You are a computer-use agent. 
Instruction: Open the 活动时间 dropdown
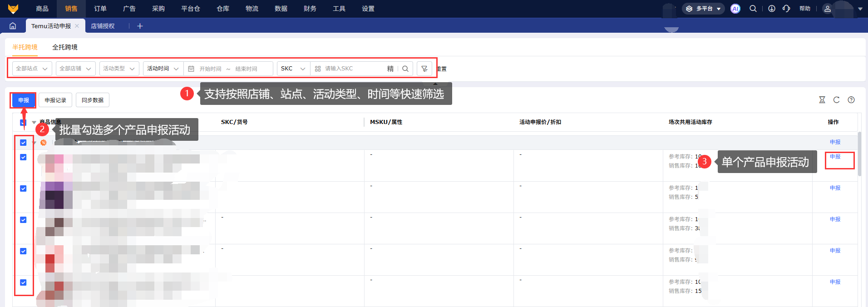[x=163, y=69]
